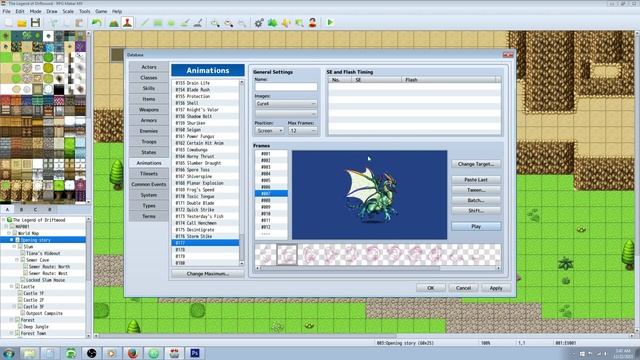Viewport: 640px width, 360px height.
Task: Open the media player taskbar icon
Action: (111, 353)
